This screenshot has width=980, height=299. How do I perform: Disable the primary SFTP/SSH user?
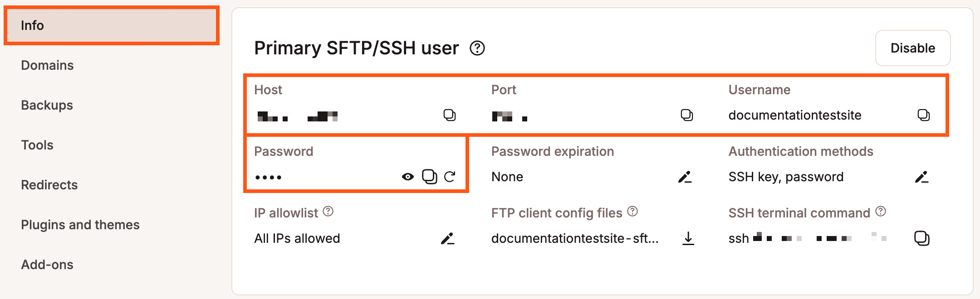coord(912,48)
